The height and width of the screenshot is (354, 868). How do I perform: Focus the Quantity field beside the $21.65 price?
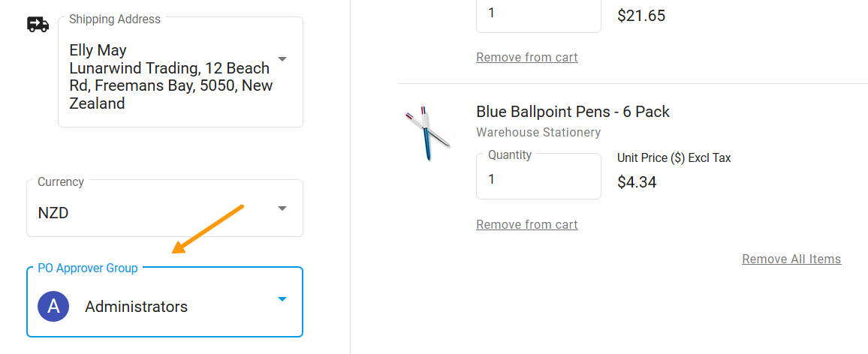pyautogui.click(x=538, y=13)
